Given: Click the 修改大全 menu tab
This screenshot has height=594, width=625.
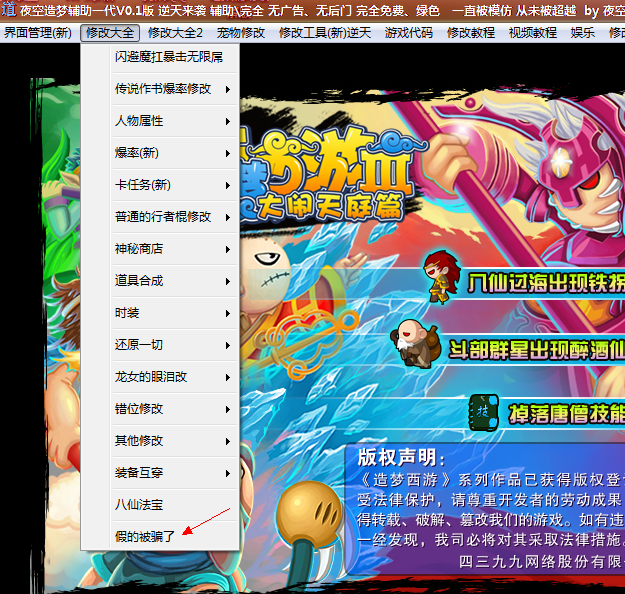Looking at the screenshot, I should pyautogui.click(x=110, y=33).
